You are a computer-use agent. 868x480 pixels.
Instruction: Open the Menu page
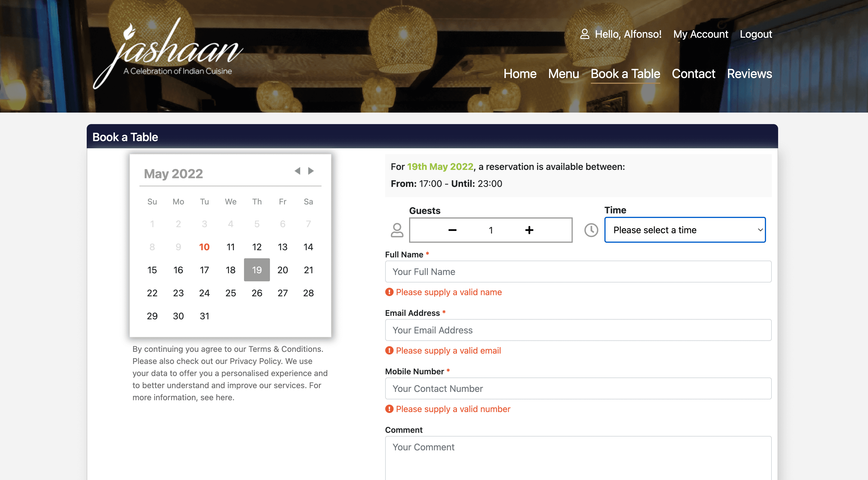(x=563, y=74)
